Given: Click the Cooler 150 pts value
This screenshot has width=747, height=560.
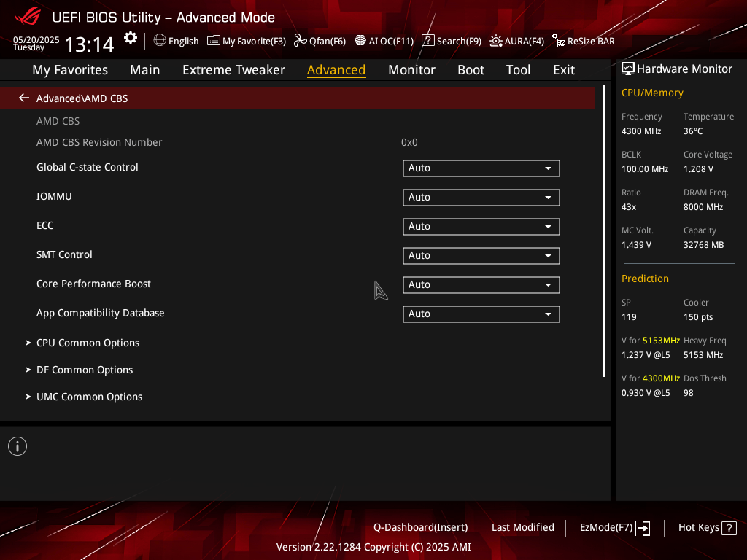Looking at the screenshot, I should click(698, 317).
